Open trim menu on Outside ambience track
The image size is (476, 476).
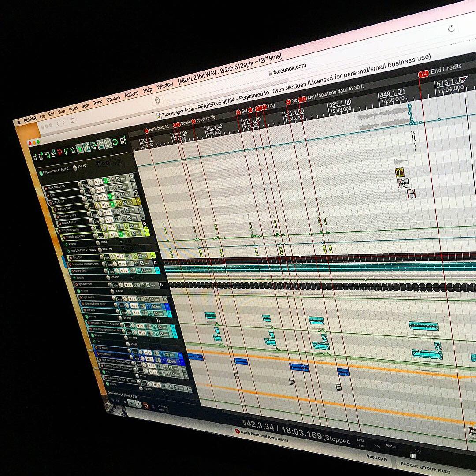(x=138, y=233)
